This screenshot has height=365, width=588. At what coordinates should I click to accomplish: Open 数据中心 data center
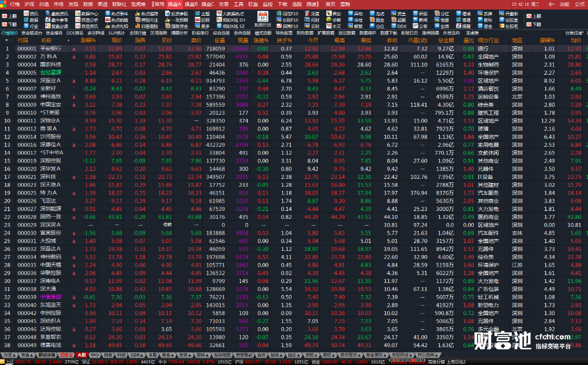tap(86, 14)
